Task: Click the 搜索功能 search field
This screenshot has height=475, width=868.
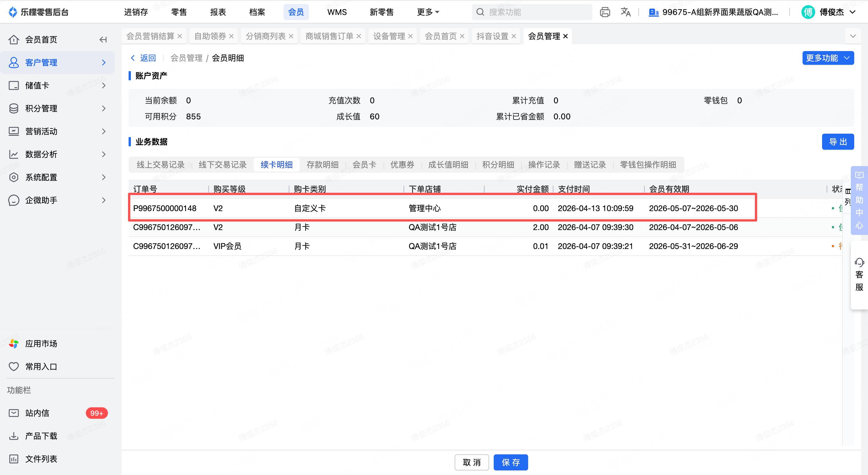Action: click(532, 12)
